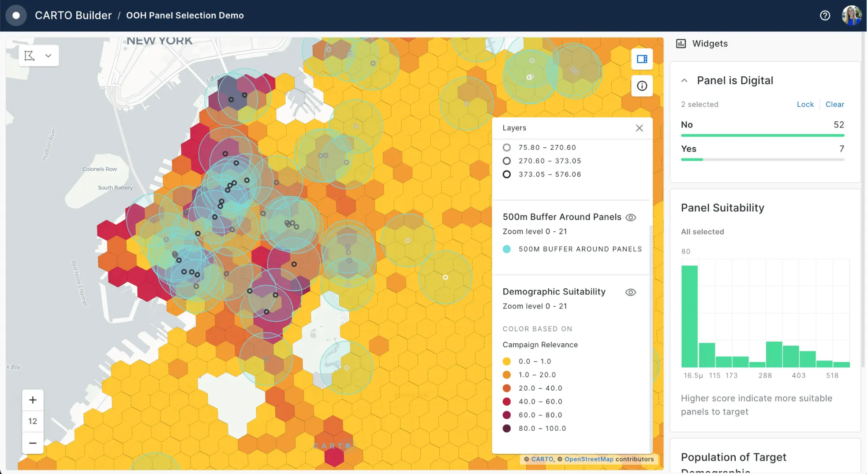Click the Lock link in the widget
Screen dimensions: 868x474
coord(805,104)
